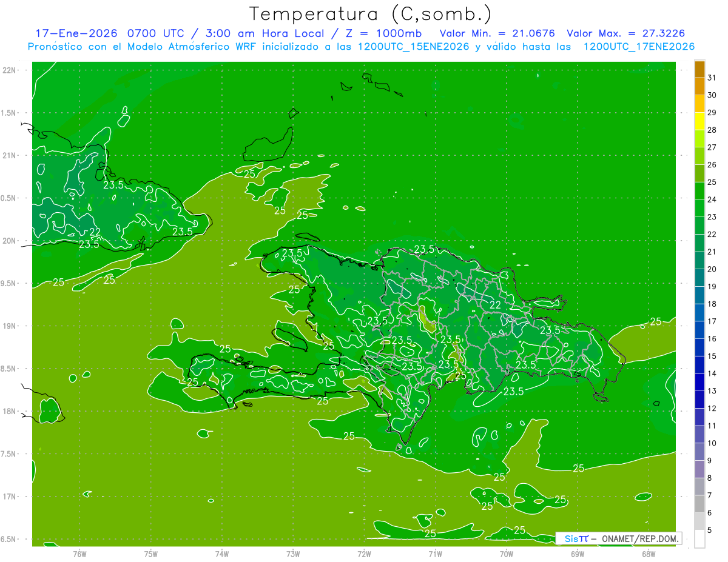
Task: Click the "18" label on the color scale
Action: pyautogui.click(x=712, y=304)
